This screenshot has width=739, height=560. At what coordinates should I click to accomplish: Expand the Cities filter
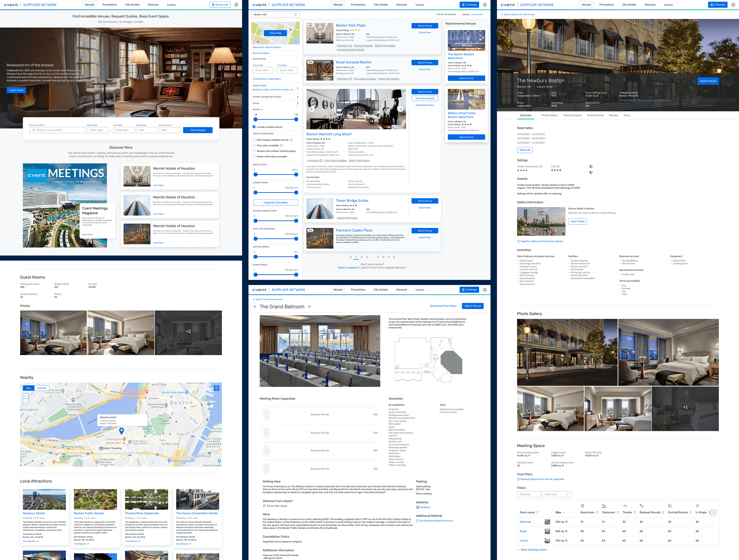point(298,104)
